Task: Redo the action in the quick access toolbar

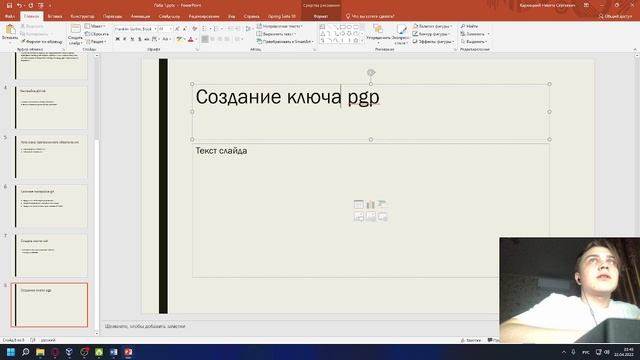Action: click(31, 5)
